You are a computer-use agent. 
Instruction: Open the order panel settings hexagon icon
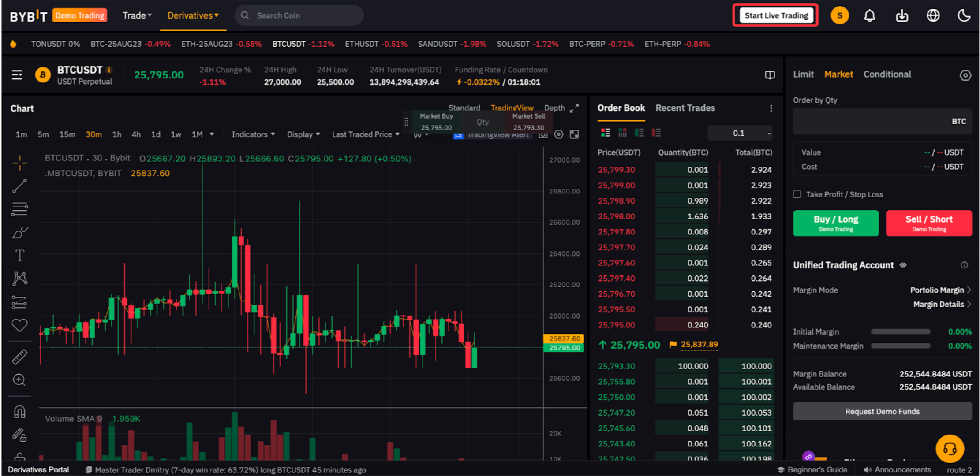tap(965, 75)
